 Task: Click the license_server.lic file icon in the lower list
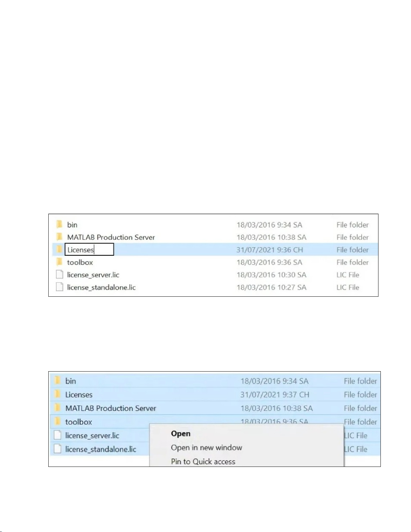click(x=58, y=435)
